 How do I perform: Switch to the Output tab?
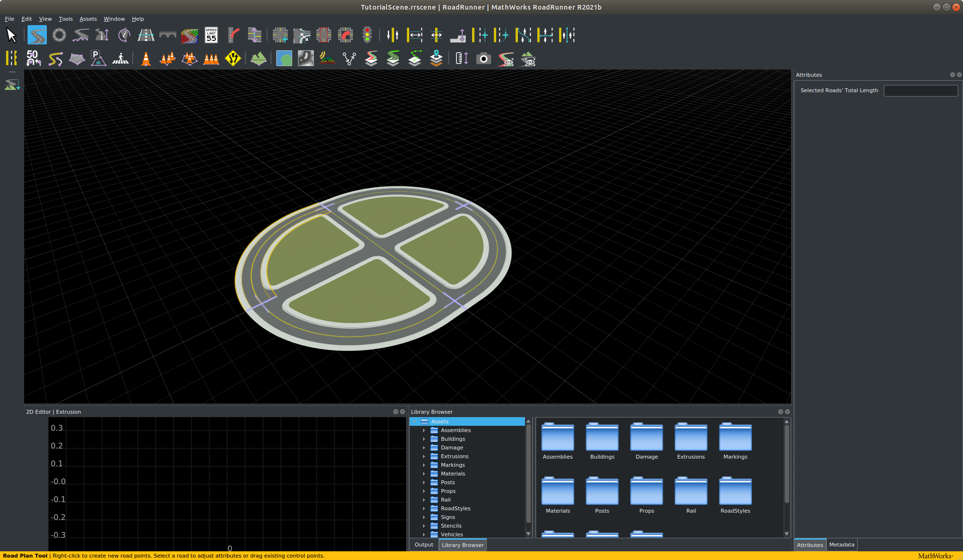[x=424, y=545]
